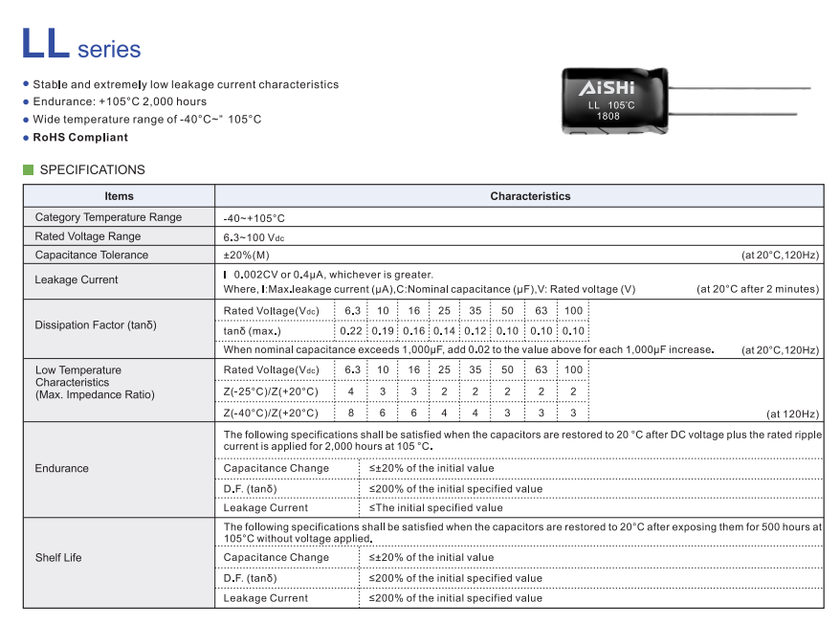Click the SPECIFICATIONS section heading

(93, 170)
